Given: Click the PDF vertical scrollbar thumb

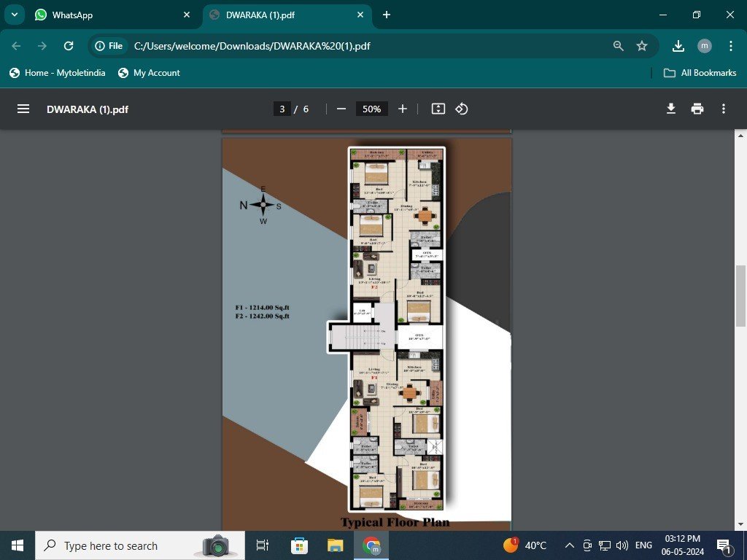Looking at the screenshot, I should (x=741, y=295).
